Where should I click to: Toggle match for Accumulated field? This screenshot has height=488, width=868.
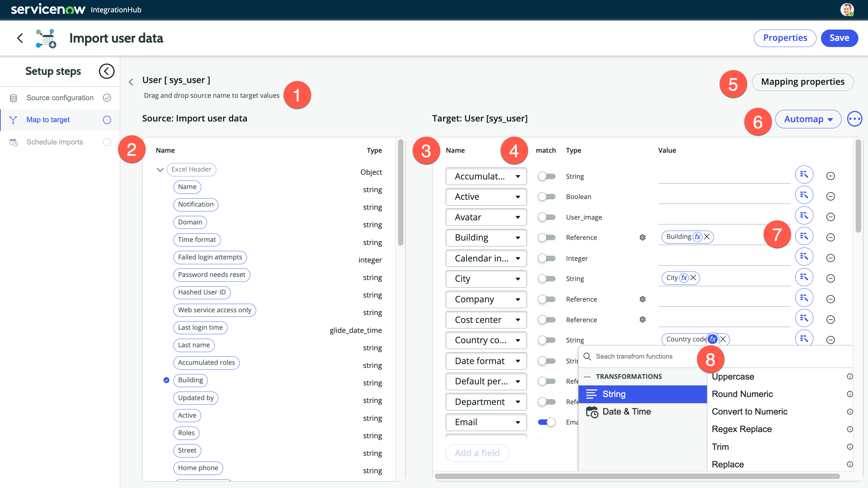click(x=547, y=176)
